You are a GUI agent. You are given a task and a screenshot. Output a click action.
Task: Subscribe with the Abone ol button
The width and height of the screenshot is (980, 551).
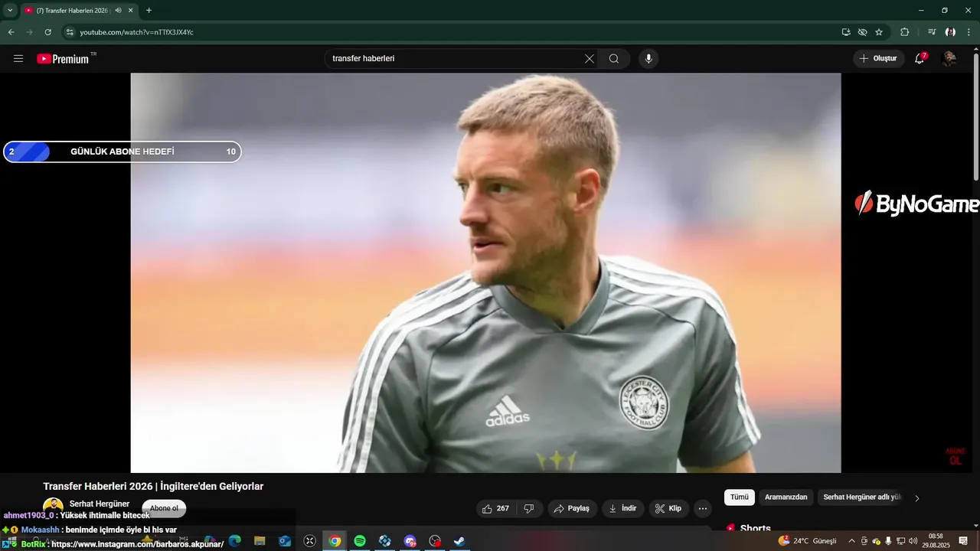point(164,508)
